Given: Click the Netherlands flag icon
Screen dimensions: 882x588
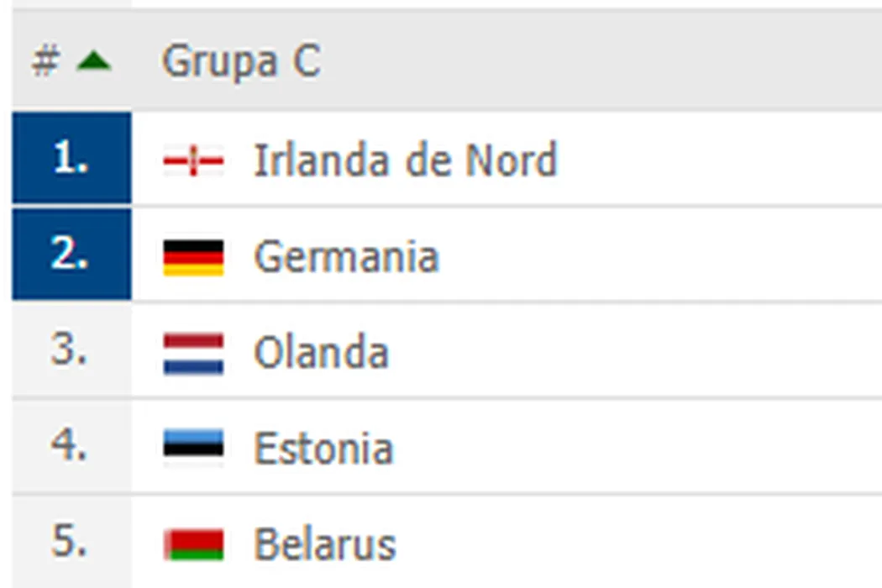Looking at the screenshot, I should point(193,353).
